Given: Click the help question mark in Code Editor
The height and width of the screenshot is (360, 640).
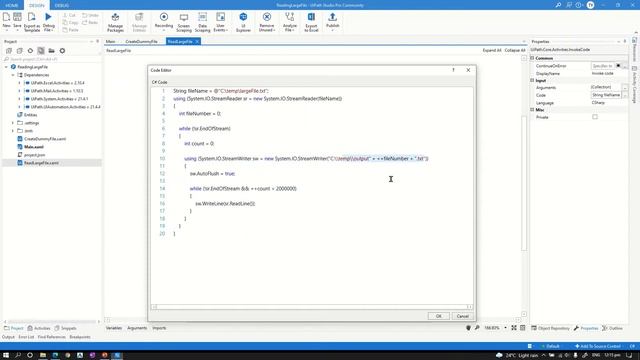Looking at the screenshot, I should click(x=453, y=70).
